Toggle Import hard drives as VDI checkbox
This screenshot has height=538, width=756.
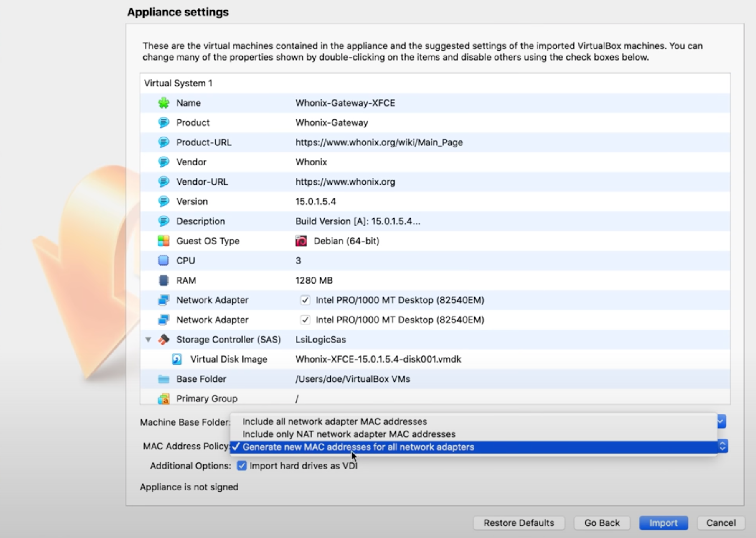coord(241,466)
